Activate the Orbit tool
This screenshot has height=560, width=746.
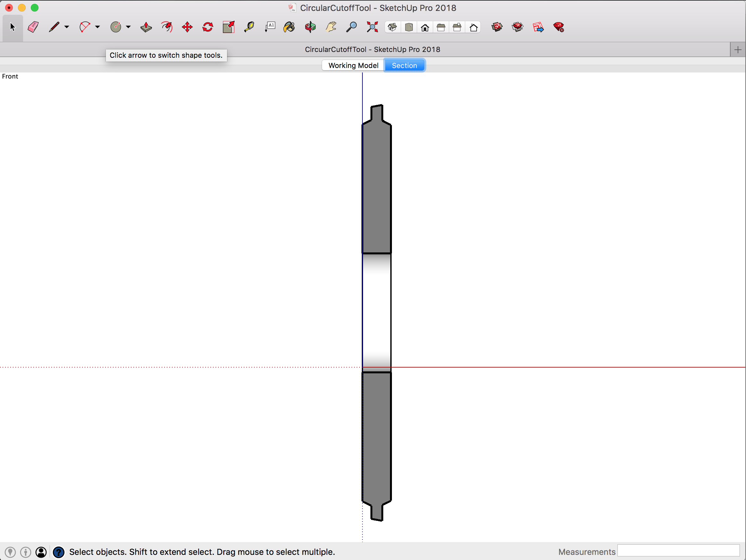click(x=310, y=27)
